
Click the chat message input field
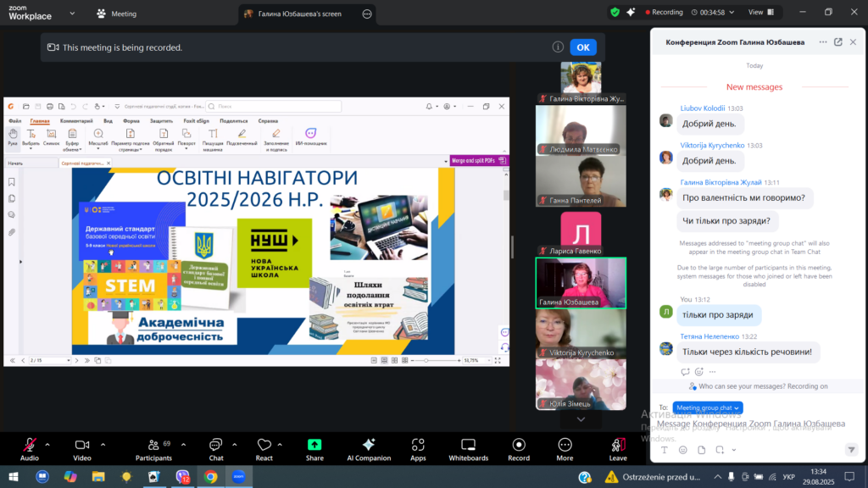click(x=751, y=424)
